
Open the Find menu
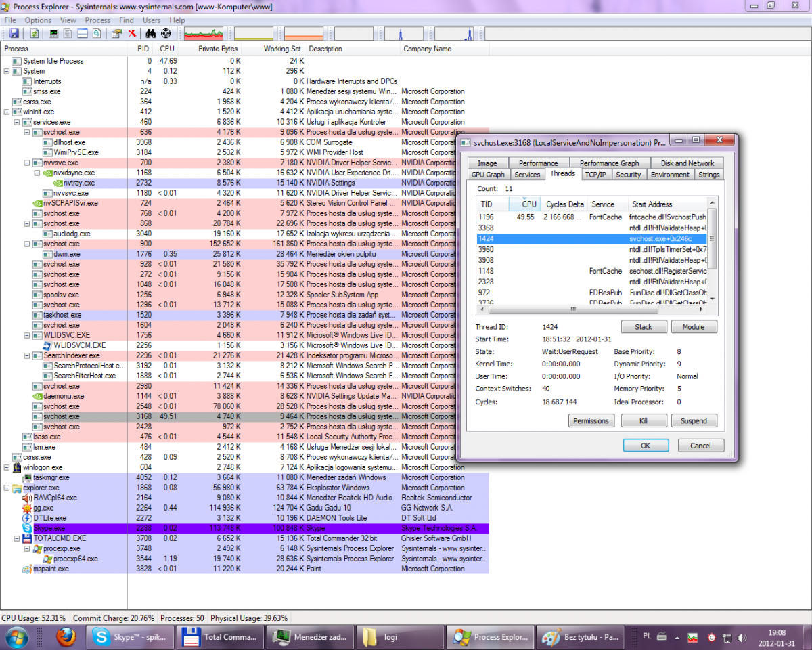pos(125,20)
